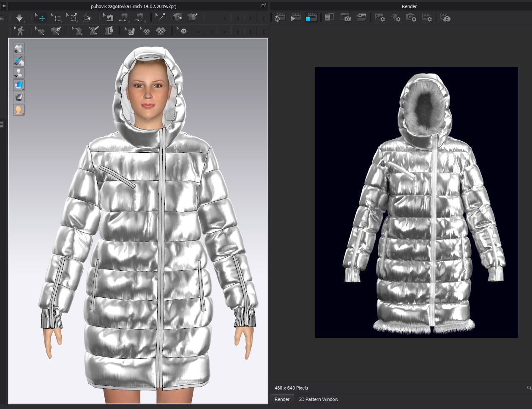The height and width of the screenshot is (409, 532).
Task: Open the Light Properties gear icon
Action: 396,18
